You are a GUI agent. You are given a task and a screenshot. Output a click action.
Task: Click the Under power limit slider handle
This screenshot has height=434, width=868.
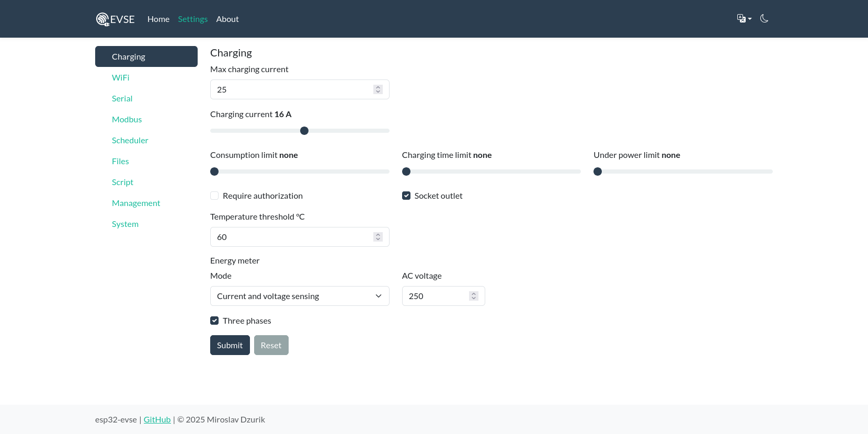click(598, 172)
